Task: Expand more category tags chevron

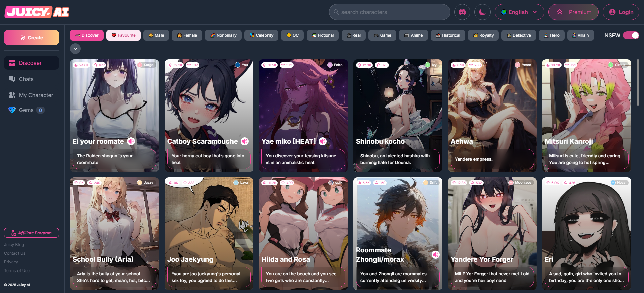Action: (75, 49)
